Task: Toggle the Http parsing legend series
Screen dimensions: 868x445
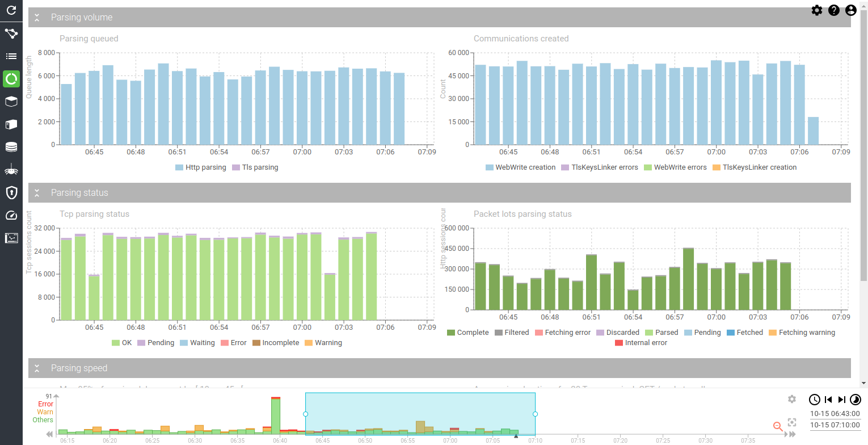Action: pos(200,167)
